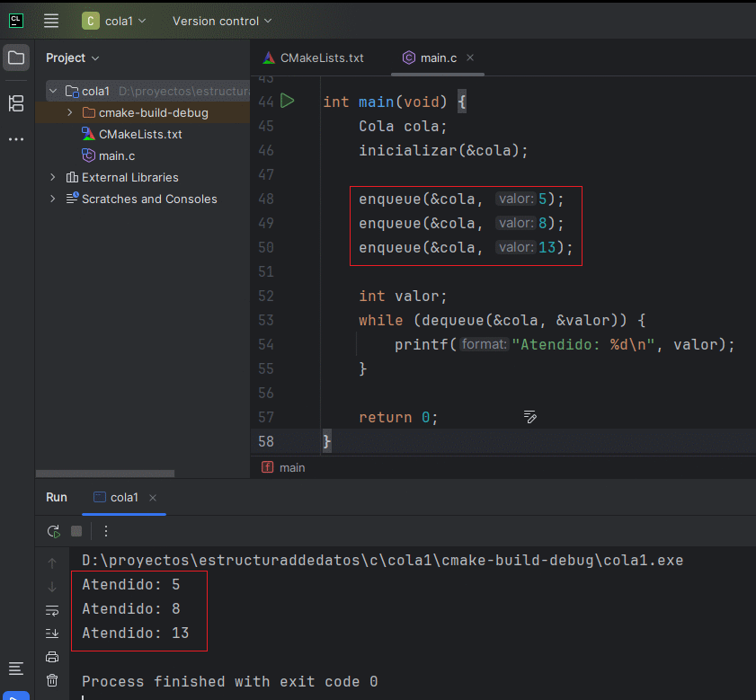Toggle the Project tool window folder icon
Image resolution: width=756 pixels, height=700 pixels.
pyautogui.click(x=16, y=58)
